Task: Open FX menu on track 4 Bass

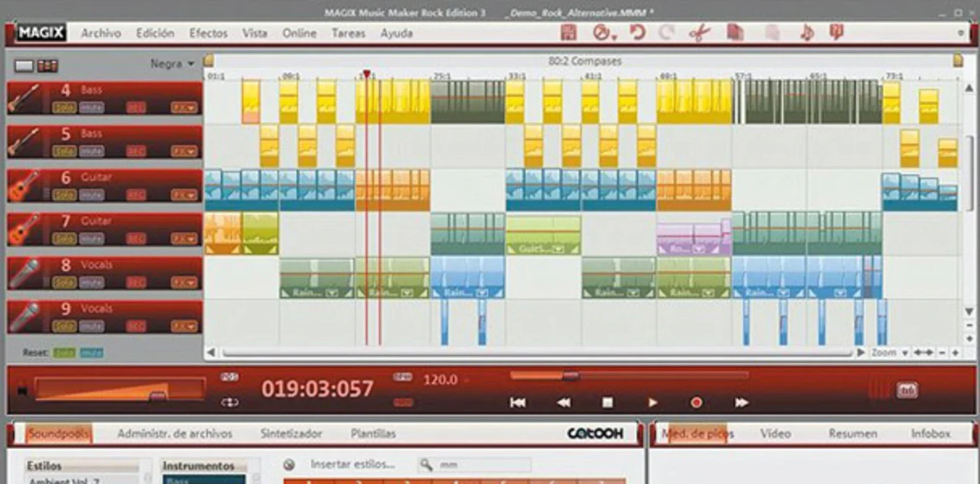Action: [184, 108]
